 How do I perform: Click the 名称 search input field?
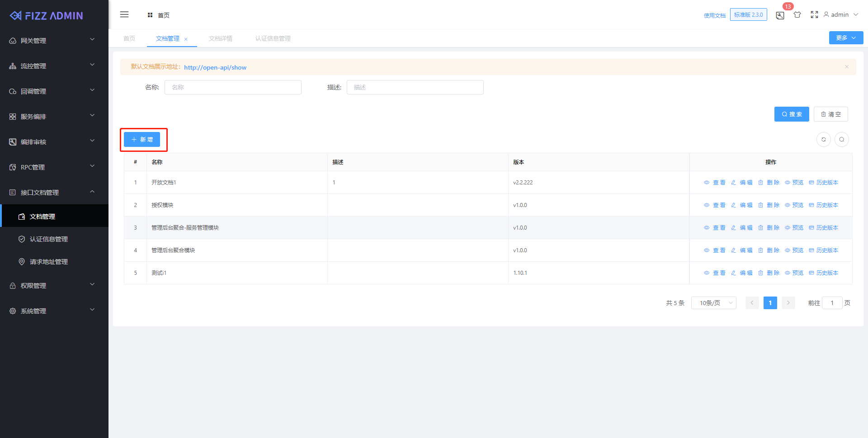[x=233, y=87]
